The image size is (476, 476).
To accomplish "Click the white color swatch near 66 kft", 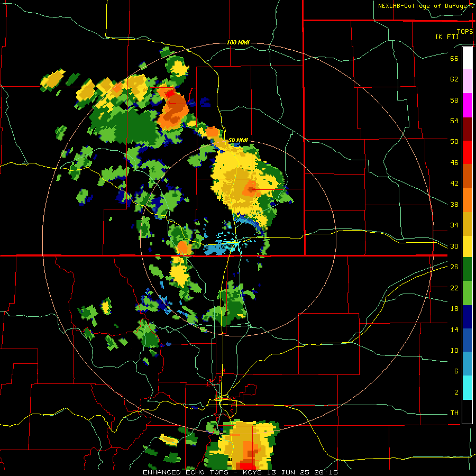I will [x=467, y=58].
